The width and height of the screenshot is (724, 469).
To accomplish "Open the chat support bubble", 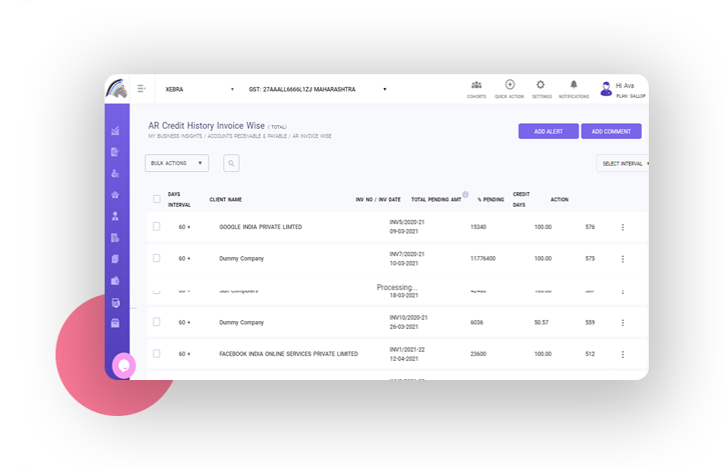I will point(124,365).
